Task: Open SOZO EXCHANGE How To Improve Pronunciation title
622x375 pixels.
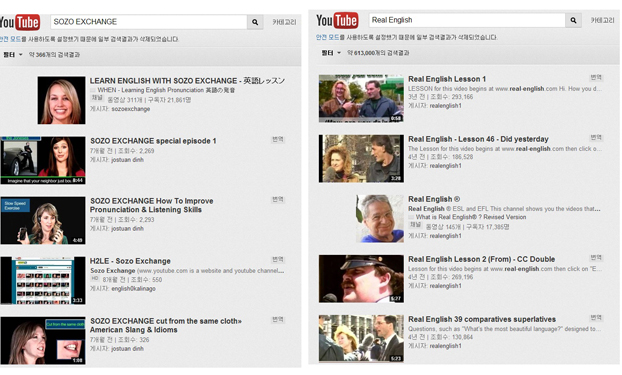Action: pos(152,205)
